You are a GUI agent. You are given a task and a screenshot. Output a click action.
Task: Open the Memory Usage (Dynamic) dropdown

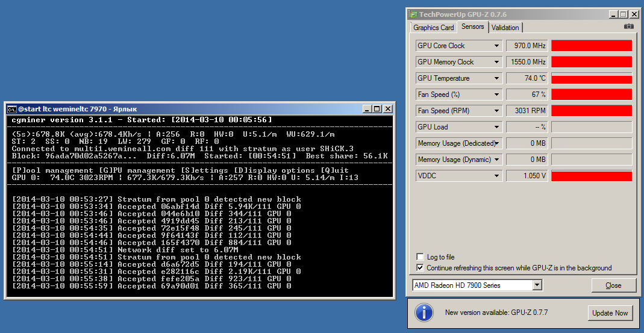tap(496, 160)
